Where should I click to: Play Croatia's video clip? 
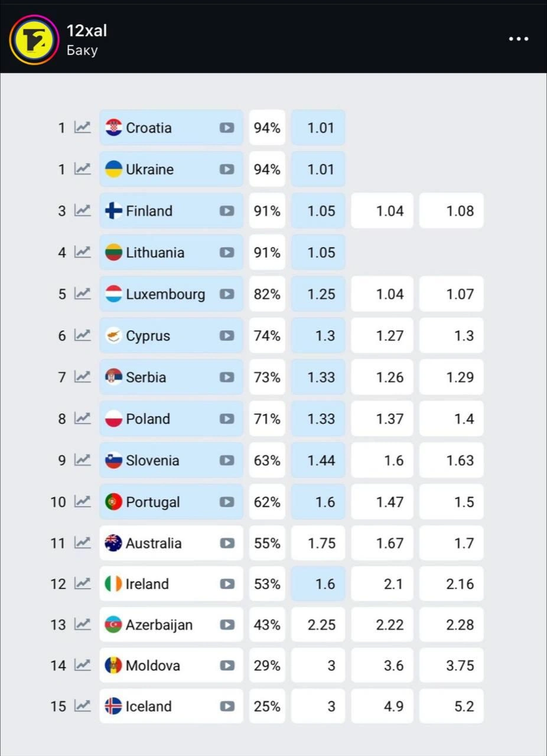point(227,128)
